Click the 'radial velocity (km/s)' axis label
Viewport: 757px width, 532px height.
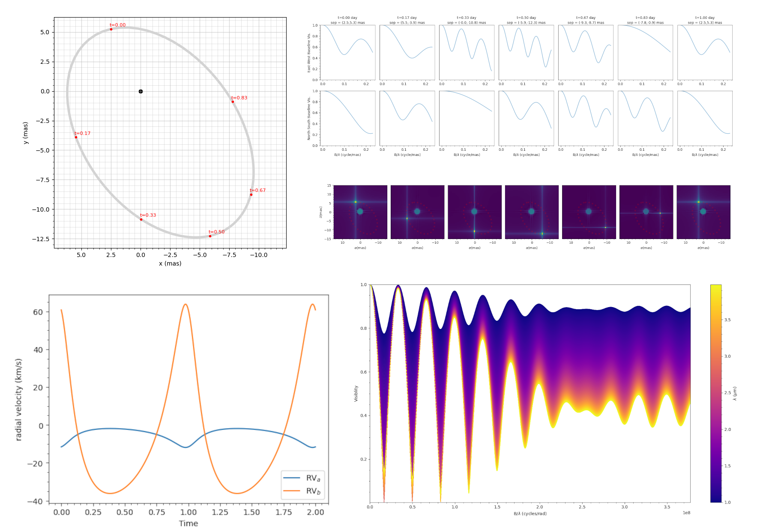[x=18, y=400]
